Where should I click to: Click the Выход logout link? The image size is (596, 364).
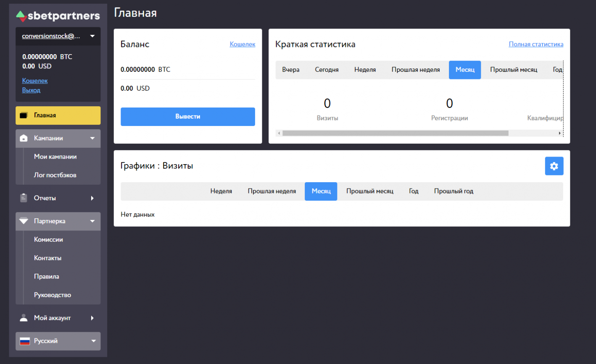(x=31, y=90)
